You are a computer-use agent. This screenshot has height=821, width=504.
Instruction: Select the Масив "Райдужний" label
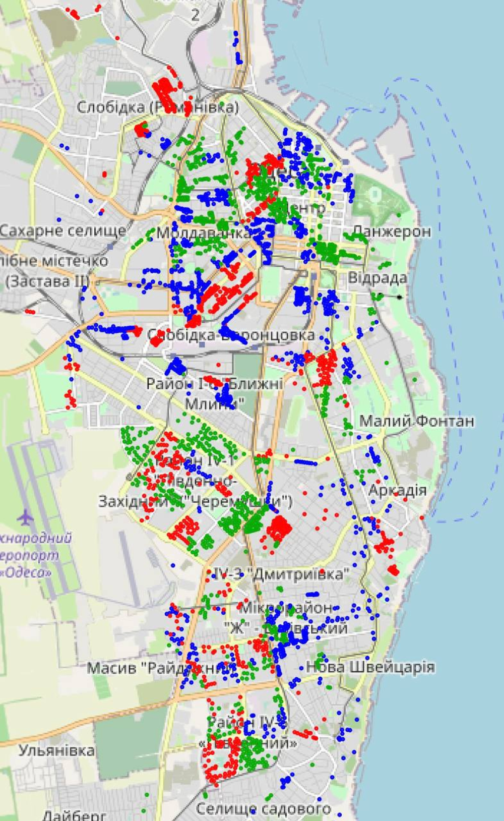(x=160, y=668)
